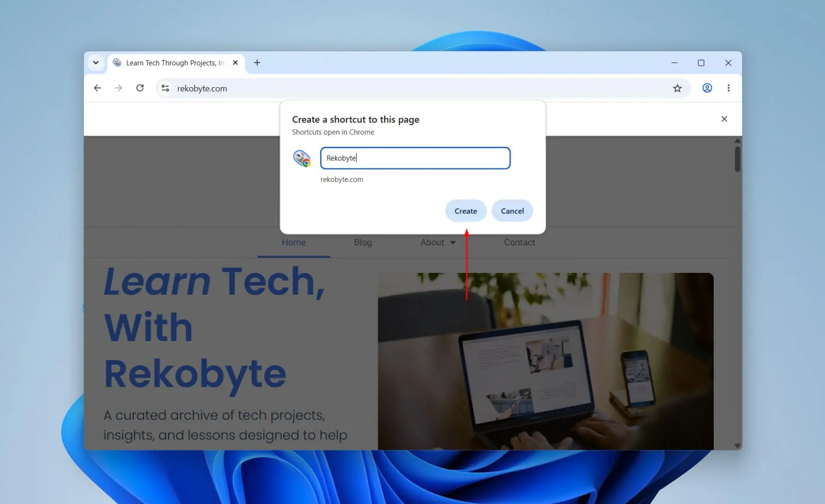825x504 pixels.
Task: Click the shortcut site icon in dialog
Action: click(302, 158)
